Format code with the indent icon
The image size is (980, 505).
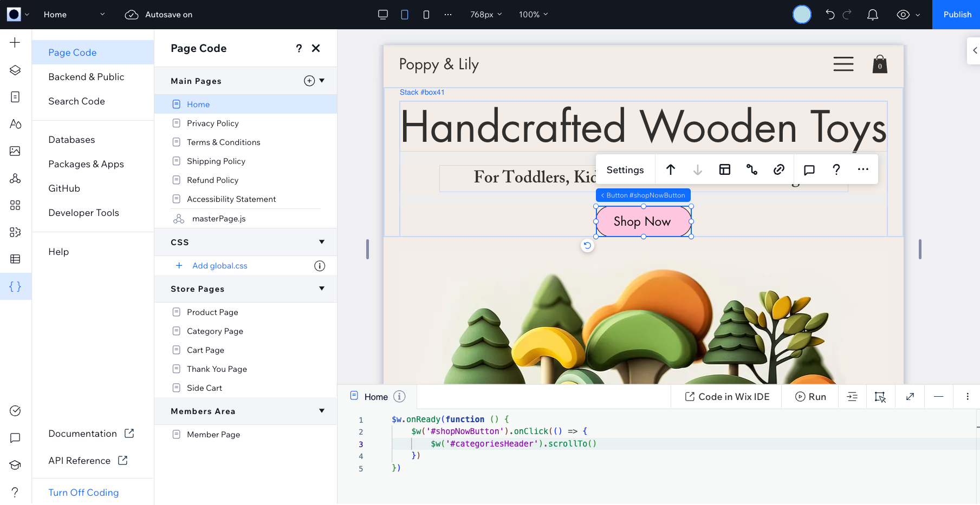(x=852, y=397)
